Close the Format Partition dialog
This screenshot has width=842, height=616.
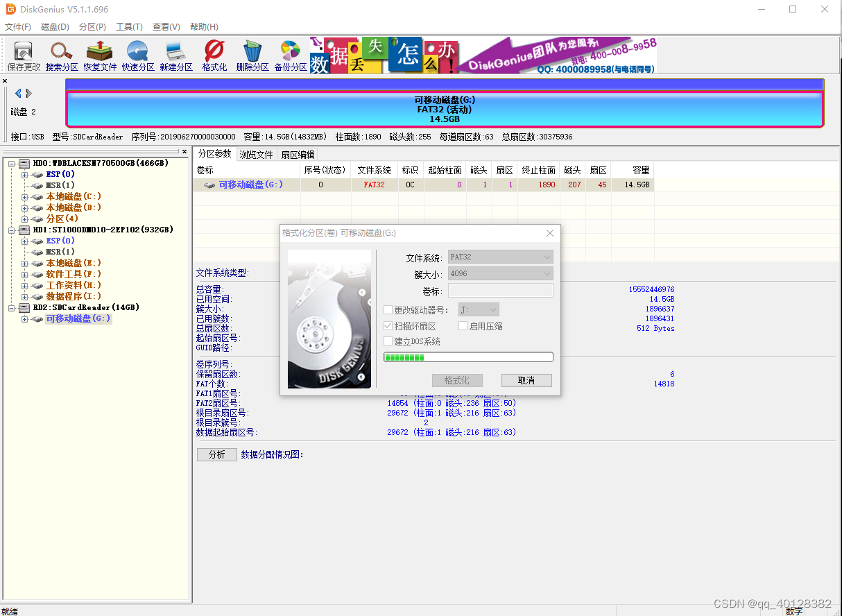click(550, 233)
